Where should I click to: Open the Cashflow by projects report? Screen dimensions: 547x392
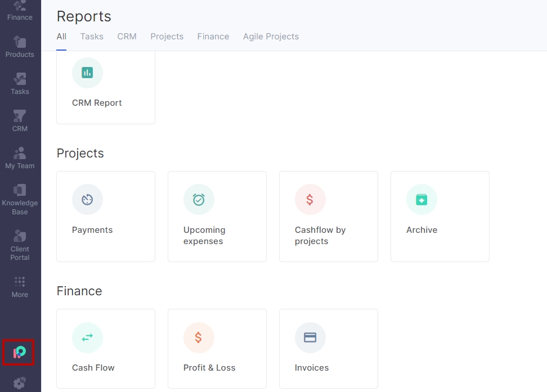pyautogui.click(x=329, y=217)
